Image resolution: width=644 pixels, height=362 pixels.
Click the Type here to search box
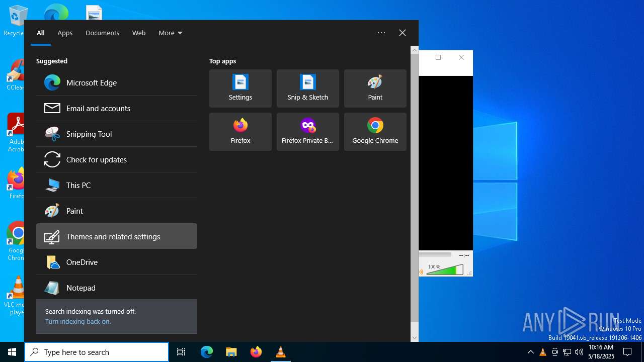pos(97,352)
